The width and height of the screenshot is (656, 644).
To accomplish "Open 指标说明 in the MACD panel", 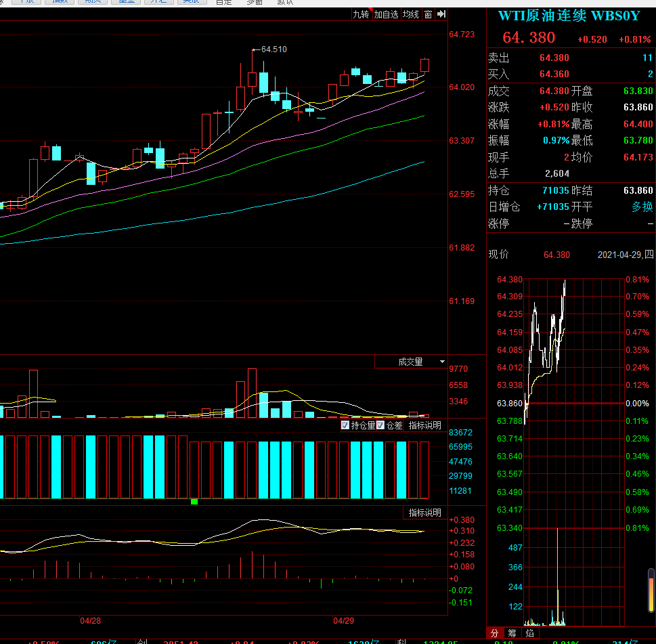I will [x=424, y=513].
